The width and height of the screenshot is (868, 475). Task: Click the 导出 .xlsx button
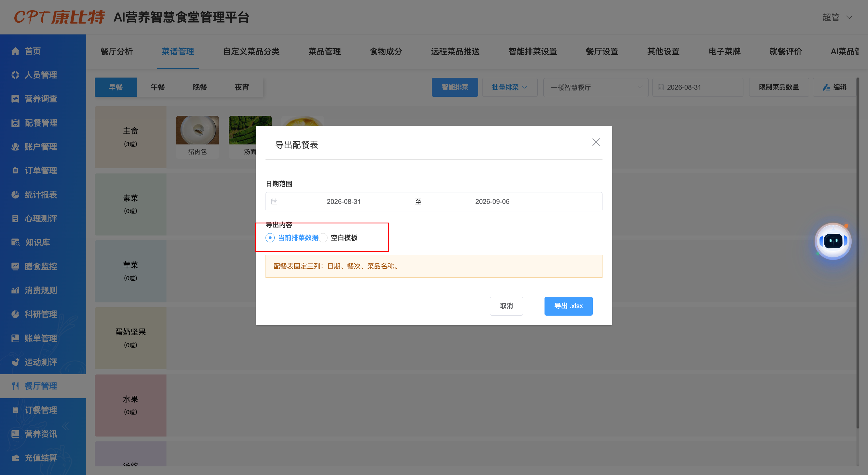click(x=568, y=306)
